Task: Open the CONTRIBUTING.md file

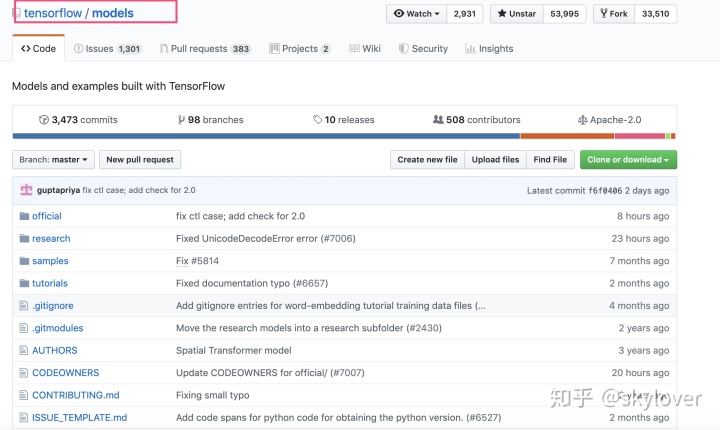Action: pyautogui.click(x=76, y=396)
